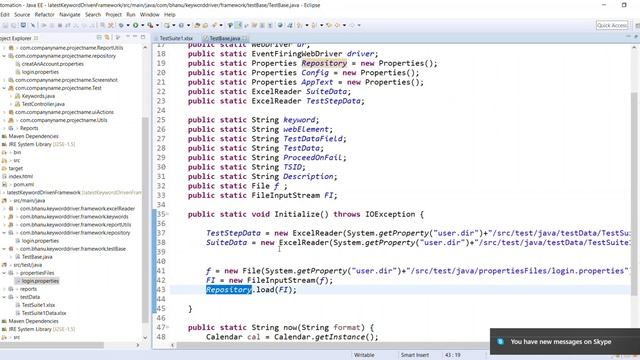Select the target folder
Viewport: 640px width, 360px height.
click(x=16, y=169)
